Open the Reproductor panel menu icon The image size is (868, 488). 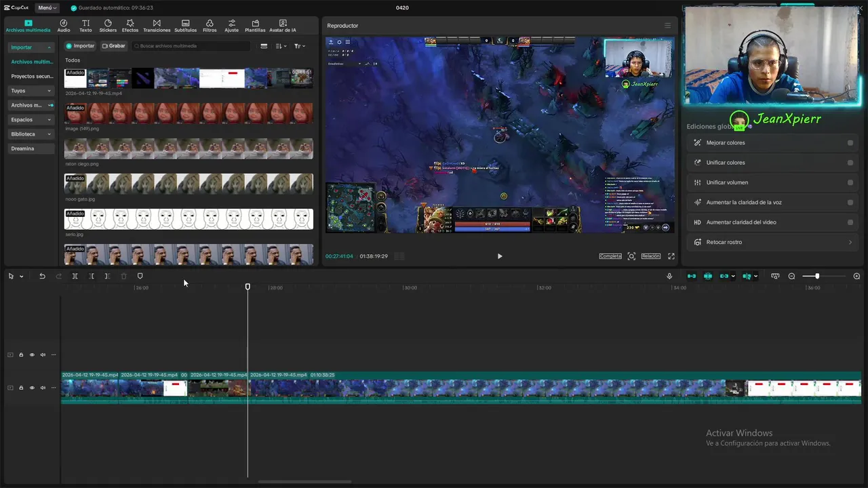(667, 26)
